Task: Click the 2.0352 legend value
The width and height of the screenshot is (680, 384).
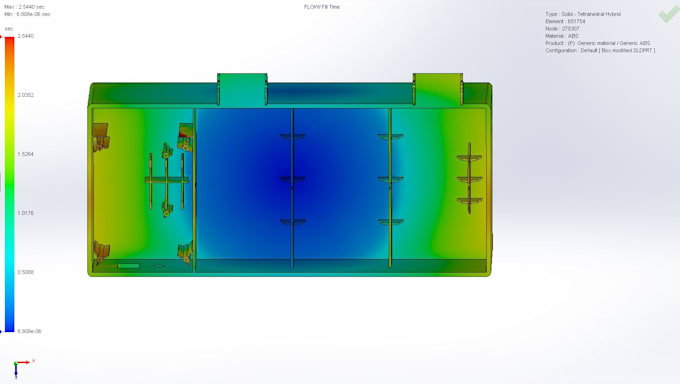Action: tap(26, 95)
